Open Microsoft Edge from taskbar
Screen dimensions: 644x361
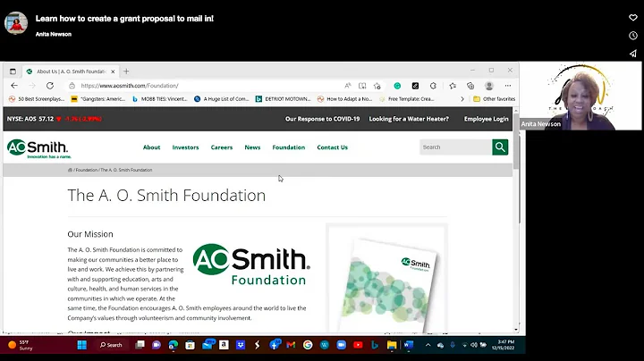tap(174, 345)
